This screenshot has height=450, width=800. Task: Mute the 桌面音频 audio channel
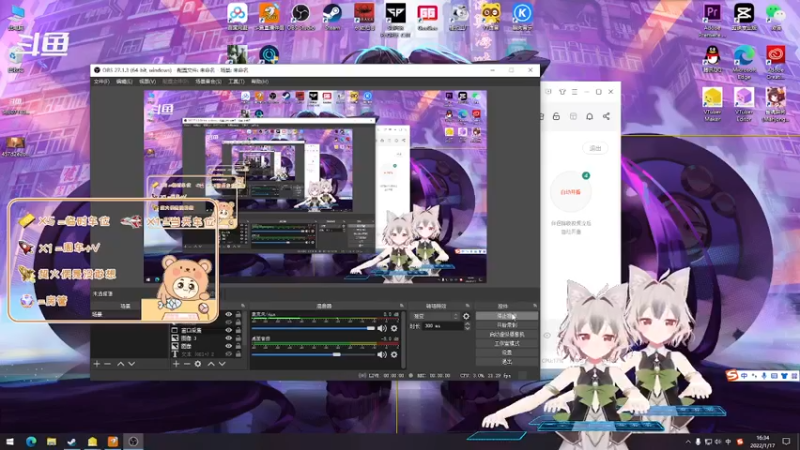point(382,354)
